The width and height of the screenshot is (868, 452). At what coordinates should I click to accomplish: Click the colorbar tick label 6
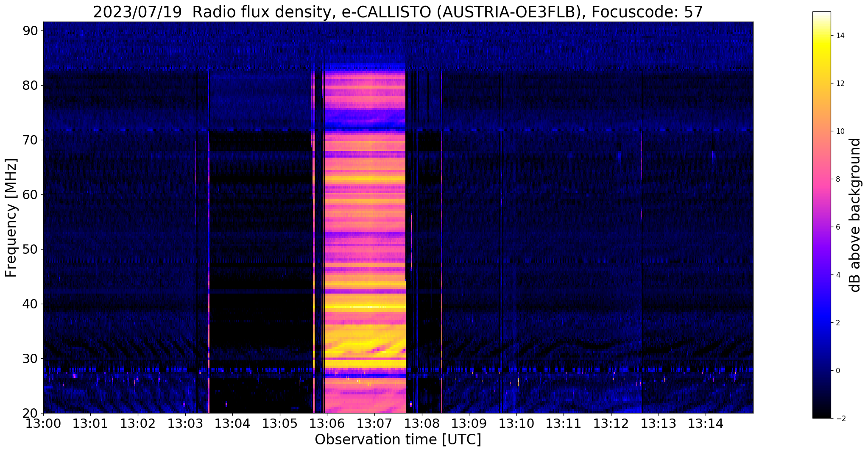pyautogui.click(x=837, y=227)
